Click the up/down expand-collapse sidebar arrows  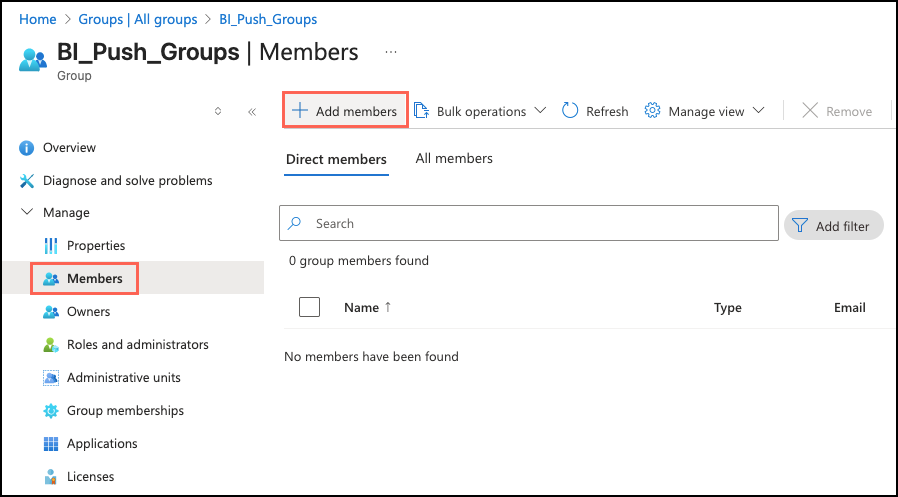click(x=218, y=111)
